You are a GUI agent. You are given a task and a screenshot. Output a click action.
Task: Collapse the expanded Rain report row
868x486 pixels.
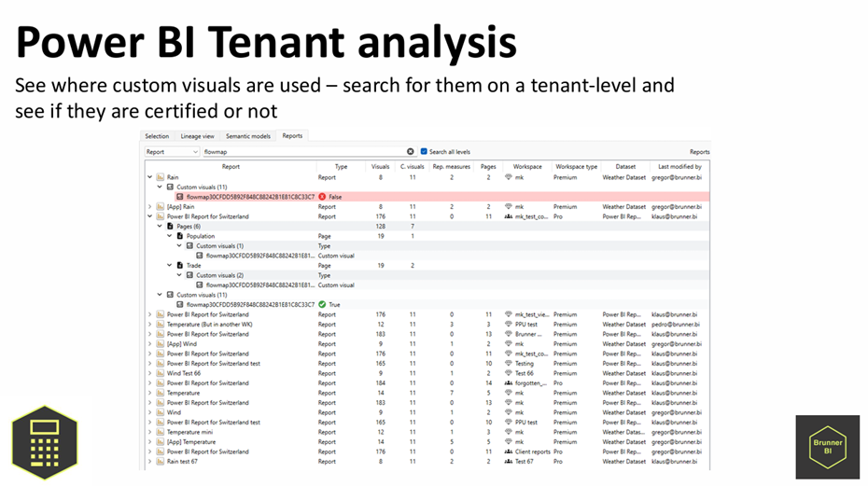[x=149, y=177]
